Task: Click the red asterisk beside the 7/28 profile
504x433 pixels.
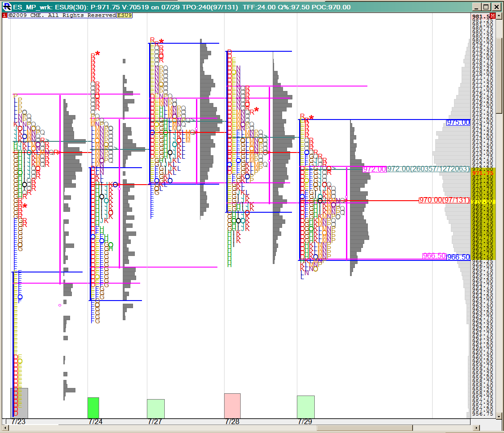Action: pos(257,110)
